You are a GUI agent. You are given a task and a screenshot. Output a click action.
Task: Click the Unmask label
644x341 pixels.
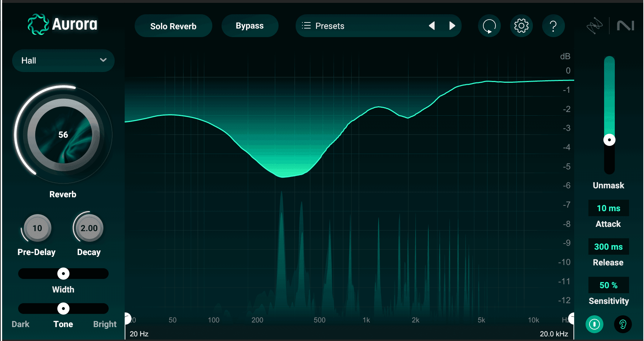point(608,185)
